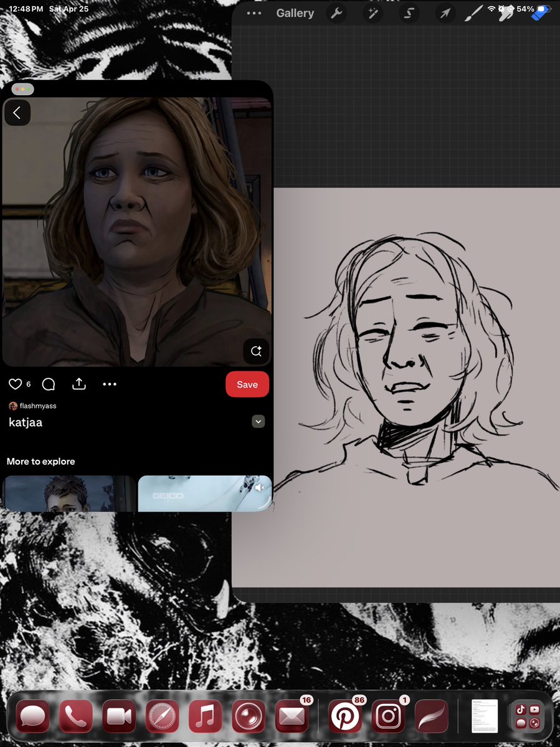Open Mail with 16 unread badge
Screen dimensions: 560x747
point(292,716)
